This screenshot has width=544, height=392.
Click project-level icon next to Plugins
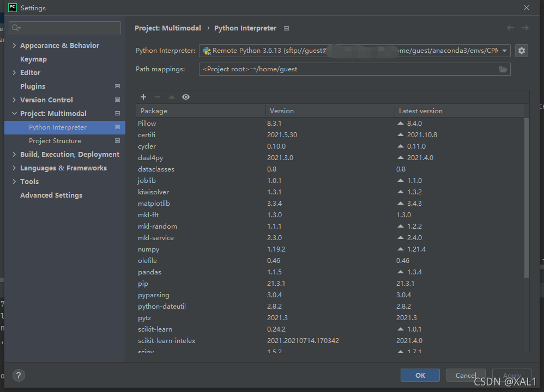(117, 86)
